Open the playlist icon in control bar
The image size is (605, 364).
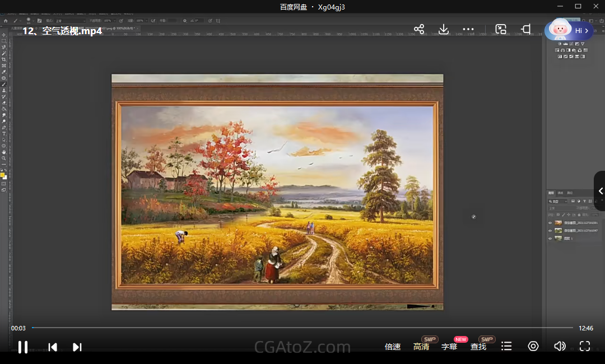[x=506, y=347]
